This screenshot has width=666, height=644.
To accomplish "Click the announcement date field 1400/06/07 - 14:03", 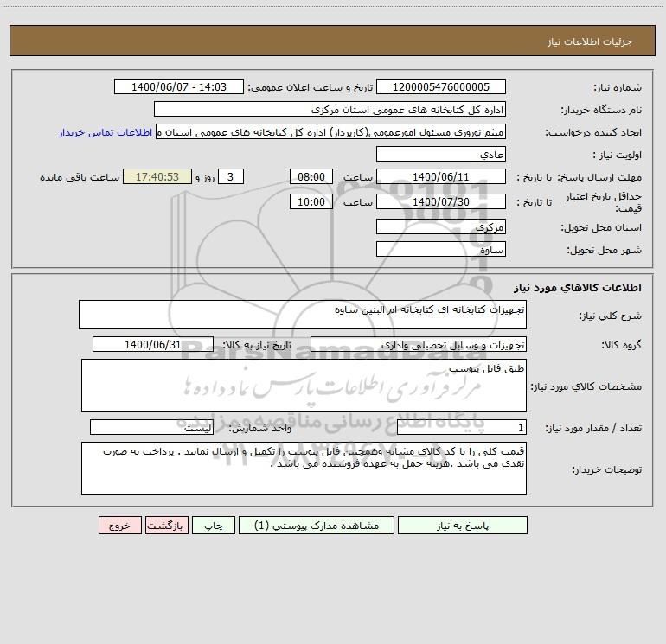I will pyautogui.click(x=179, y=86).
